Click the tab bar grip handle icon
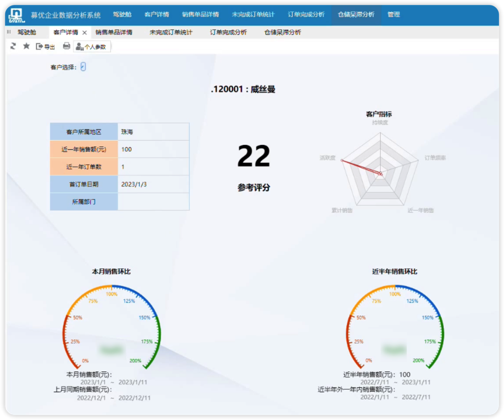 pyautogui.click(x=9, y=33)
